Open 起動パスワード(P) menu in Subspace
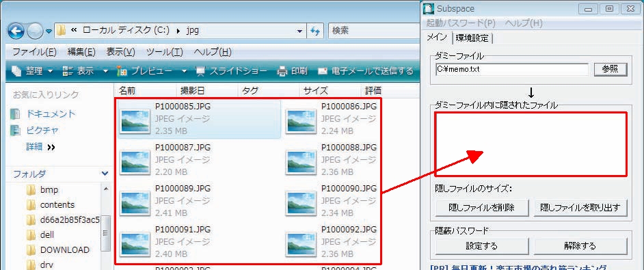 [x=461, y=23]
